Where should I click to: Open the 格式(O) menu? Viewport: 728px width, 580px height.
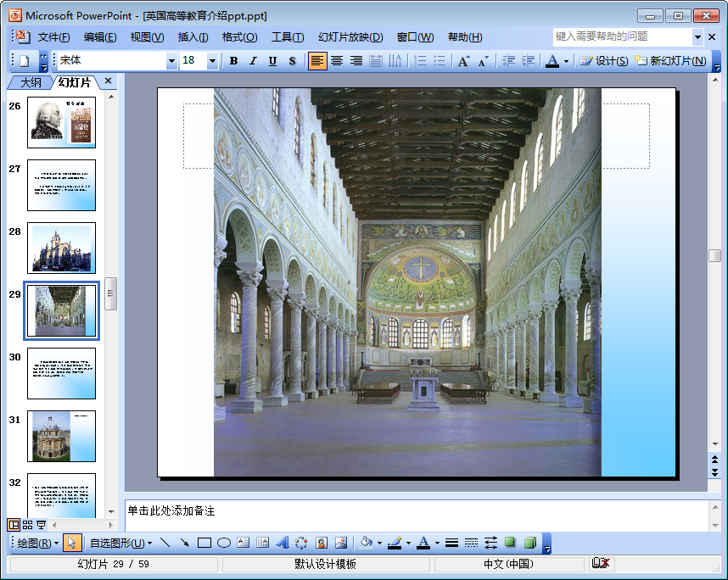[239, 37]
